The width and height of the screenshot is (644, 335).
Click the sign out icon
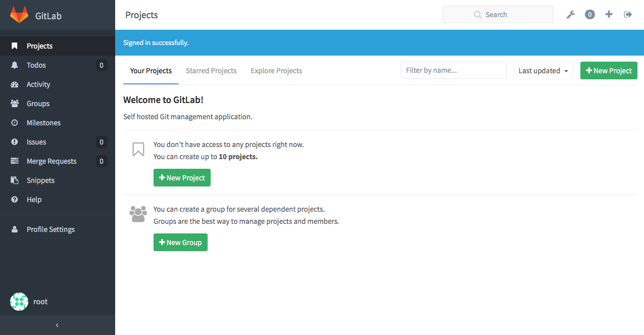coord(628,14)
